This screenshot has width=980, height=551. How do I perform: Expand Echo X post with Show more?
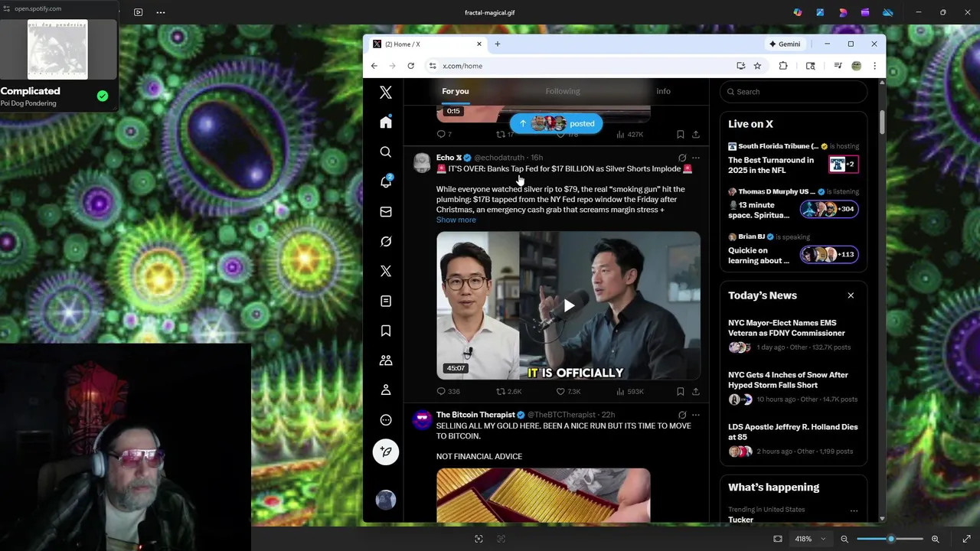tap(456, 220)
